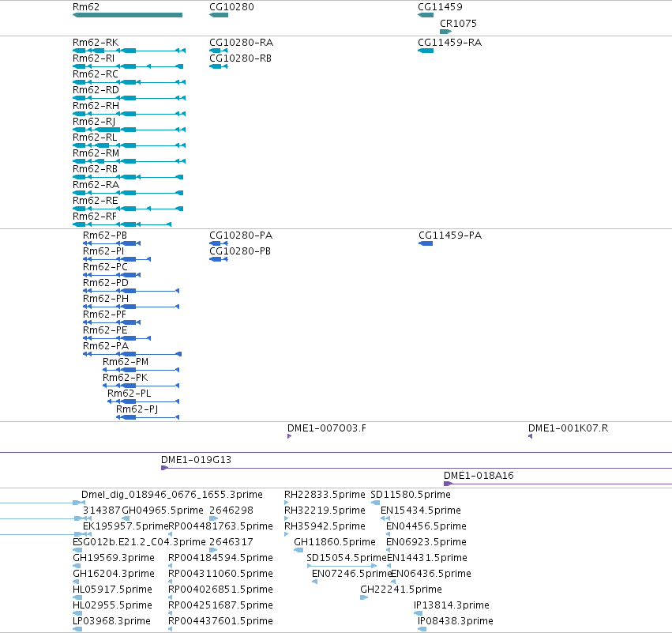672x633 pixels.
Task: Click the 2646317 EST label
Action: click(231, 542)
